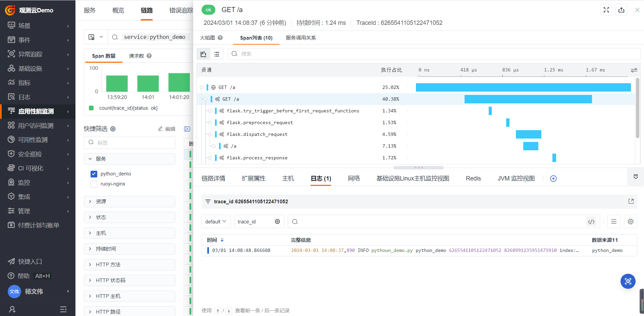Click the fullscreen expand icon in trace header
This screenshot has height=316, width=644.
606,10
